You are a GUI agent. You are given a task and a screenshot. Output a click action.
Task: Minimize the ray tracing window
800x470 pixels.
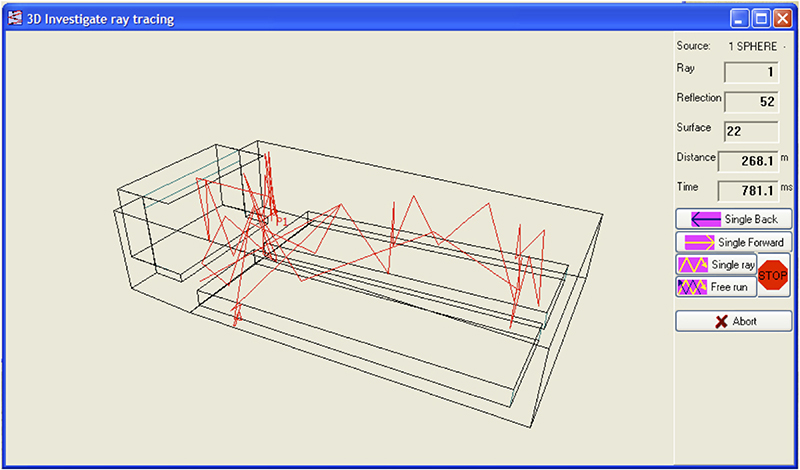[738, 20]
